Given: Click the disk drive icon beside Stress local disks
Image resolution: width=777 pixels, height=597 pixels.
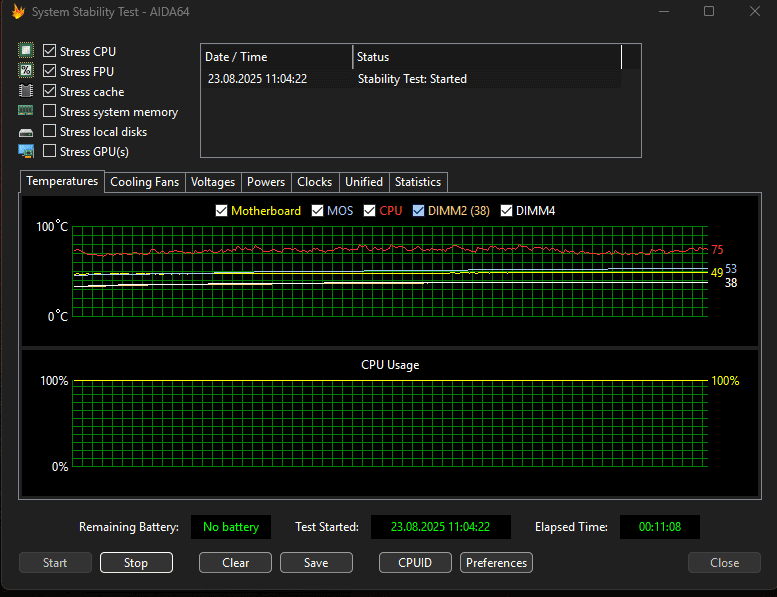Looking at the screenshot, I should tap(26, 132).
